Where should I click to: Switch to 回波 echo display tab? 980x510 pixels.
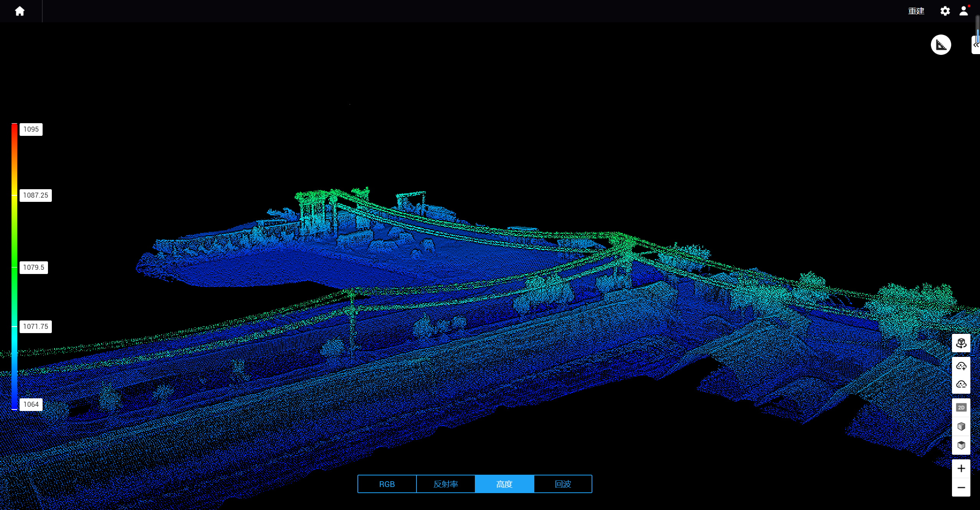(563, 484)
